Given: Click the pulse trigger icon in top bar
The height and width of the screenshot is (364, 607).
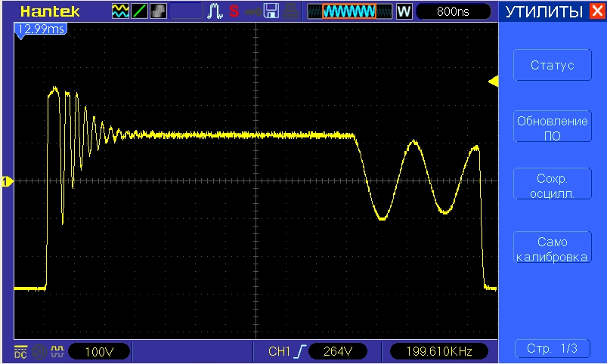Looking at the screenshot, I should (x=215, y=11).
